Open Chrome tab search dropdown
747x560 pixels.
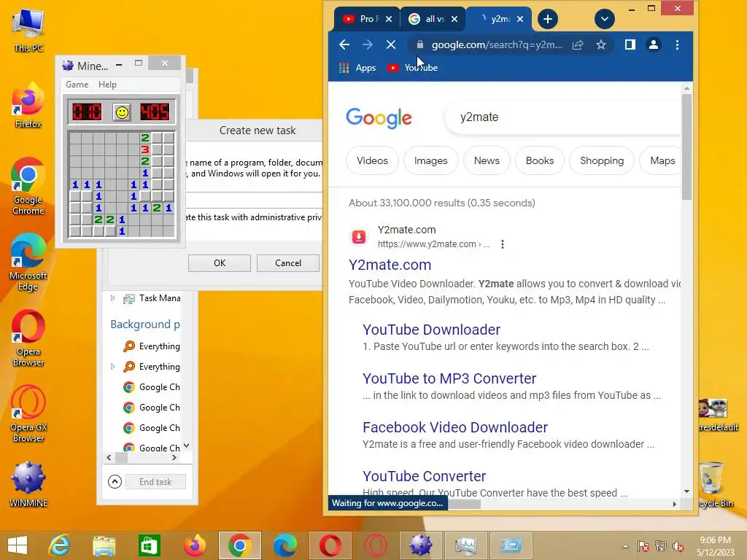[605, 19]
